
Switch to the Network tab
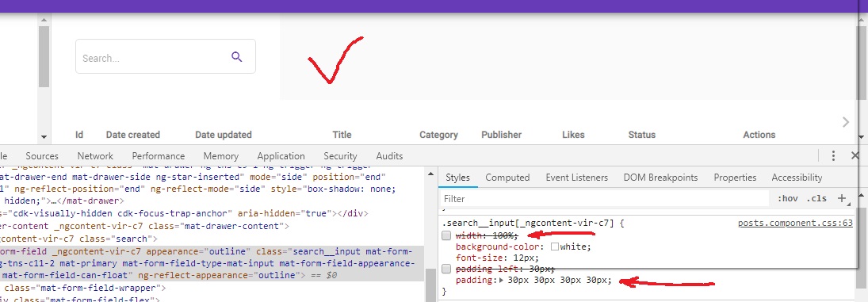tap(95, 156)
